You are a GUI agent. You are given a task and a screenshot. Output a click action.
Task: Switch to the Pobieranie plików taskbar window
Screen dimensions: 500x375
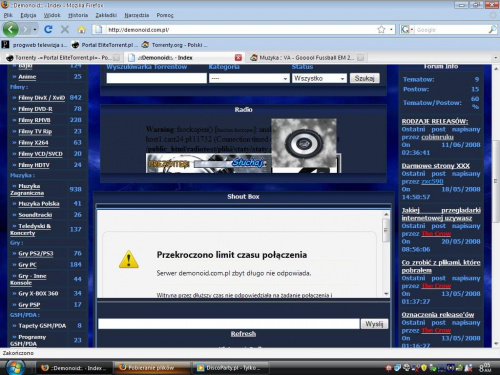[151, 368]
